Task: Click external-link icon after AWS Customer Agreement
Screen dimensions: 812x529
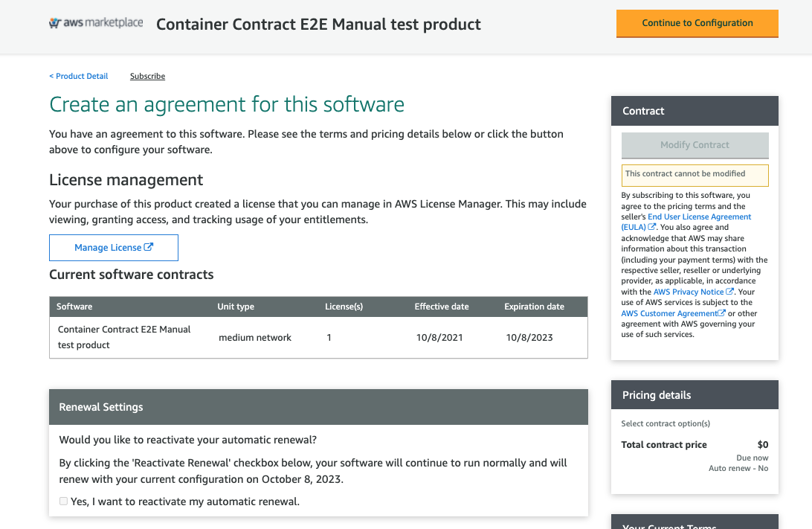Action: point(722,313)
